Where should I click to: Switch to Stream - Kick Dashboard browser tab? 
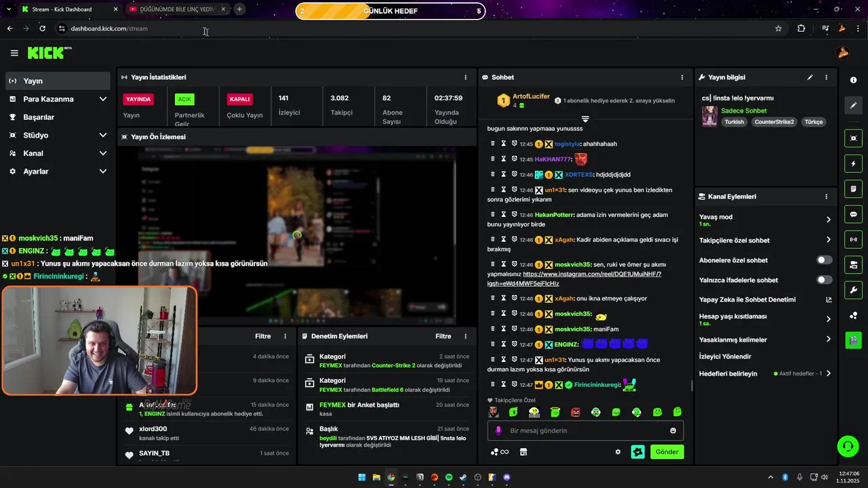coord(69,9)
